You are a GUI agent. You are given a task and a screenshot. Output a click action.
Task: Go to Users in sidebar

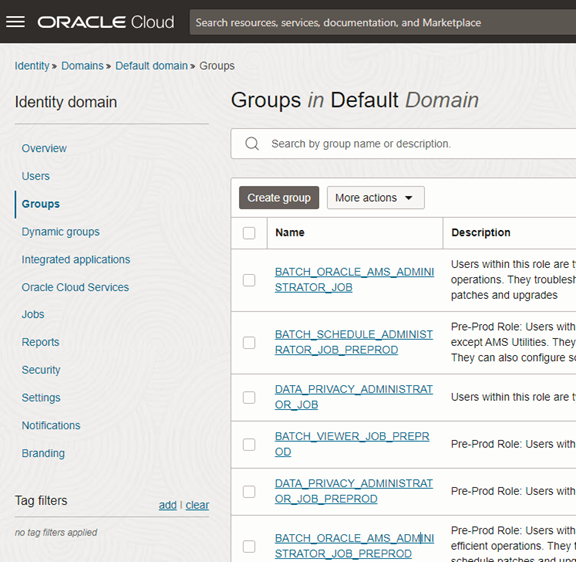36,176
